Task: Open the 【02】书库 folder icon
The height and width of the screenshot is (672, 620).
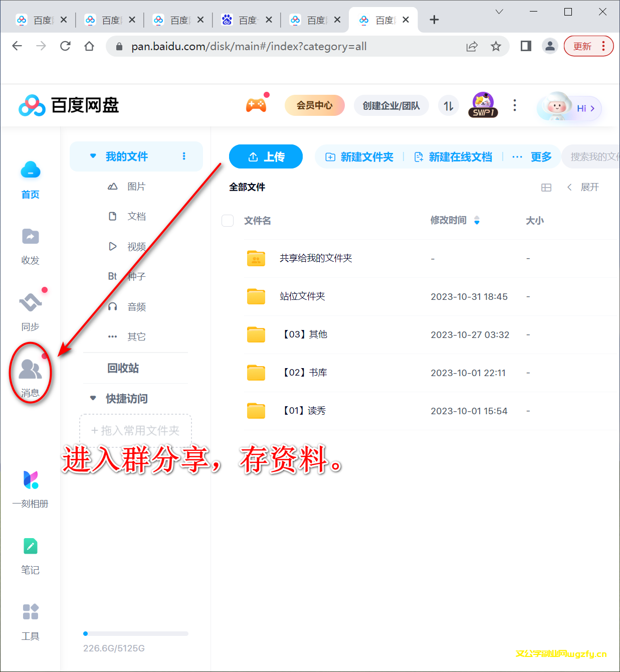Action: coord(256,373)
